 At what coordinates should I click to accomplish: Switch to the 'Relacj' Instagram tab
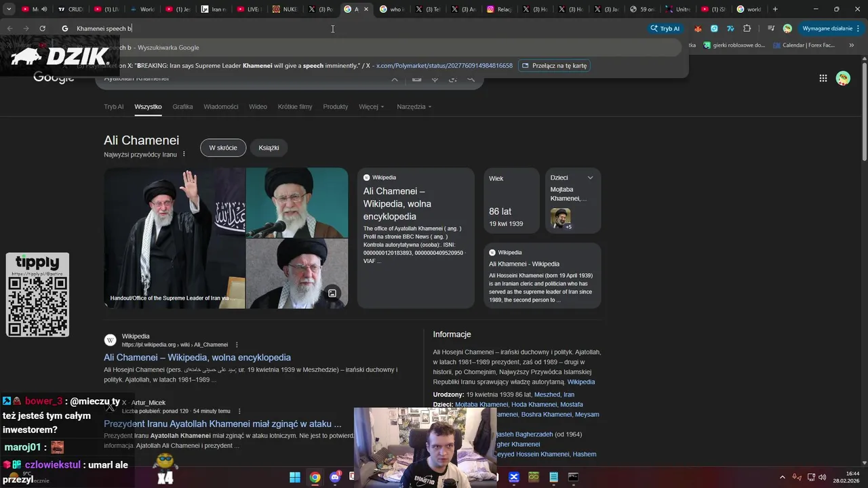click(x=498, y=9)
